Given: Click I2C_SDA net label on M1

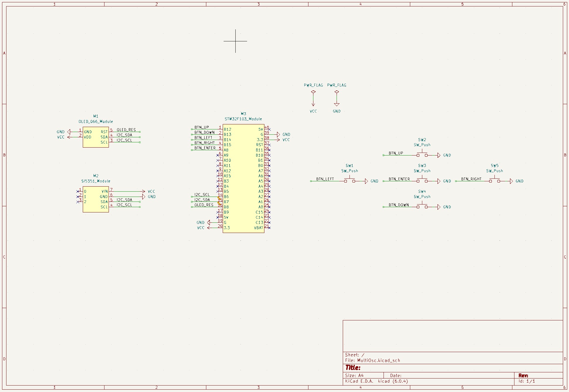Looking at the screenshot, I should tap(124, 135).
